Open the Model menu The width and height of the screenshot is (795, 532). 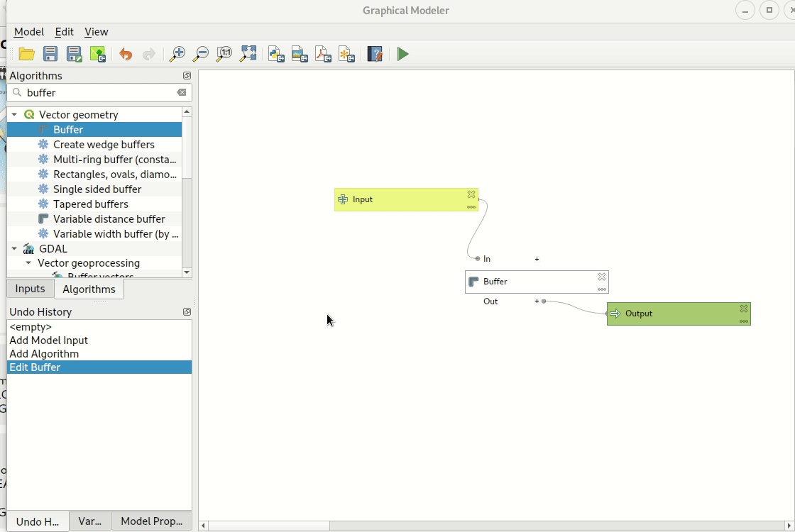(29, 31)
